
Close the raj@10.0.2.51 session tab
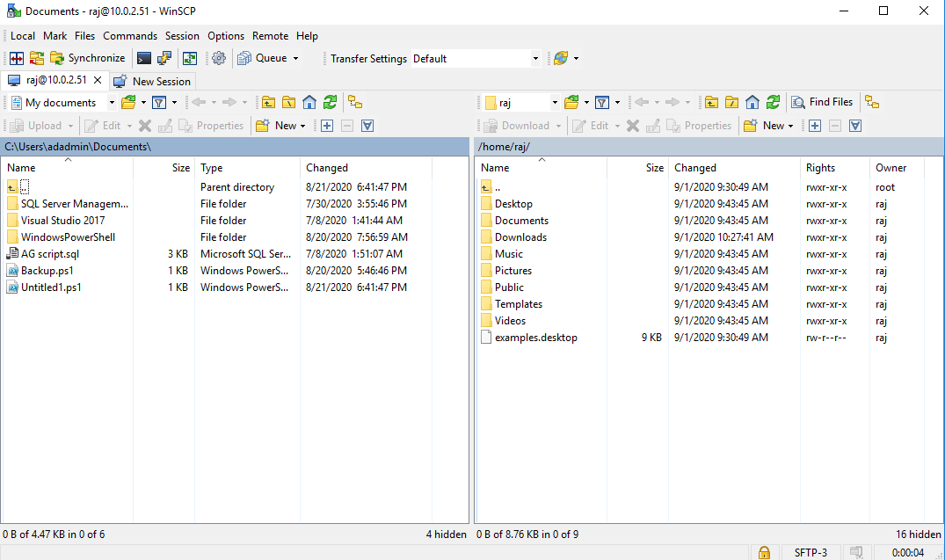click(98, 80)
